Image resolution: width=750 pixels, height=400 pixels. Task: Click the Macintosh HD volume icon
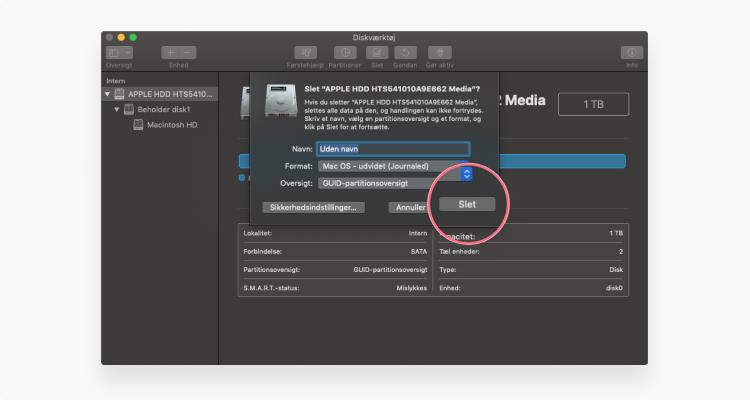coord(138,125)
